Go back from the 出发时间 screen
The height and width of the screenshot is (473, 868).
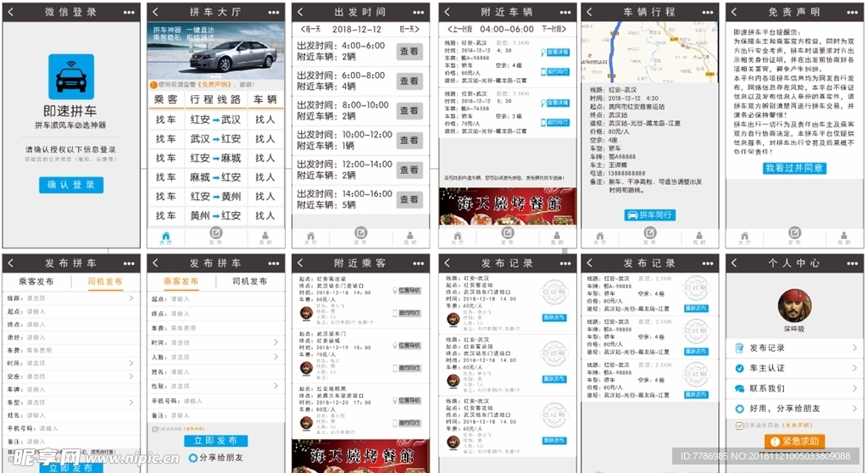click(301, 12)
